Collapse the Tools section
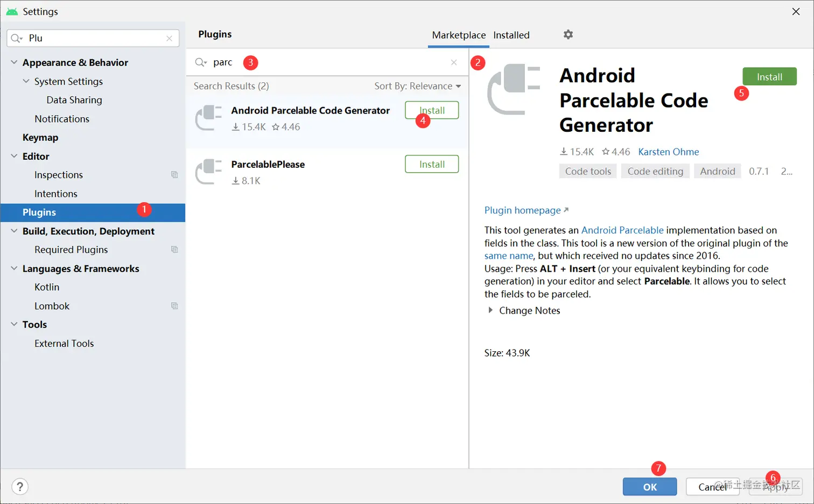This screenshot has width=814, height=504. (14, 324)
